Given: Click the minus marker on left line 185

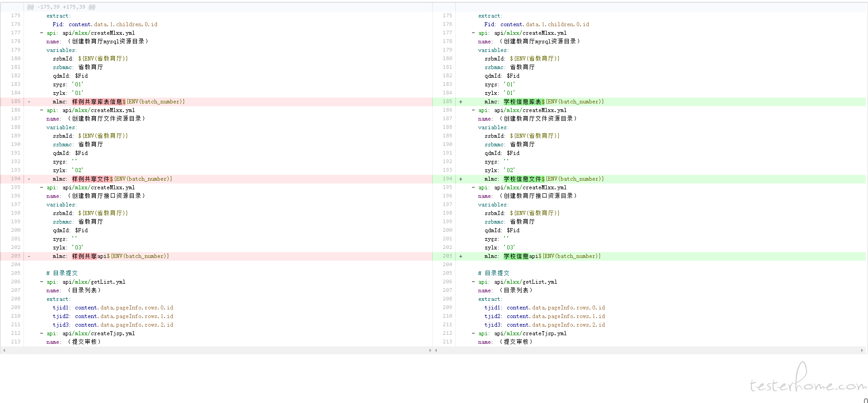Looking at the screenshot, I should pos(29,102).
